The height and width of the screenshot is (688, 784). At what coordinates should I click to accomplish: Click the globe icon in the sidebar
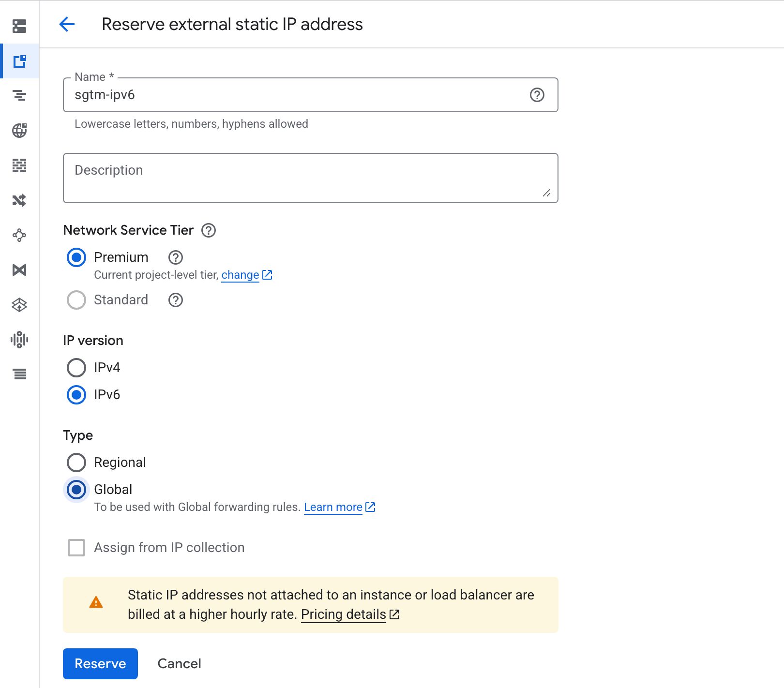point(19,131)
